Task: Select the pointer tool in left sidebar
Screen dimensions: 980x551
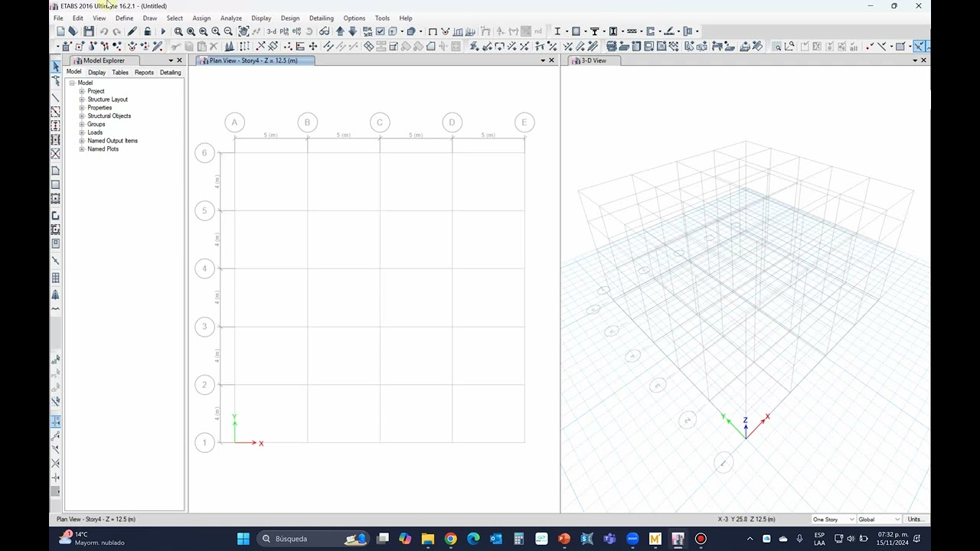Action: [55, 67]
